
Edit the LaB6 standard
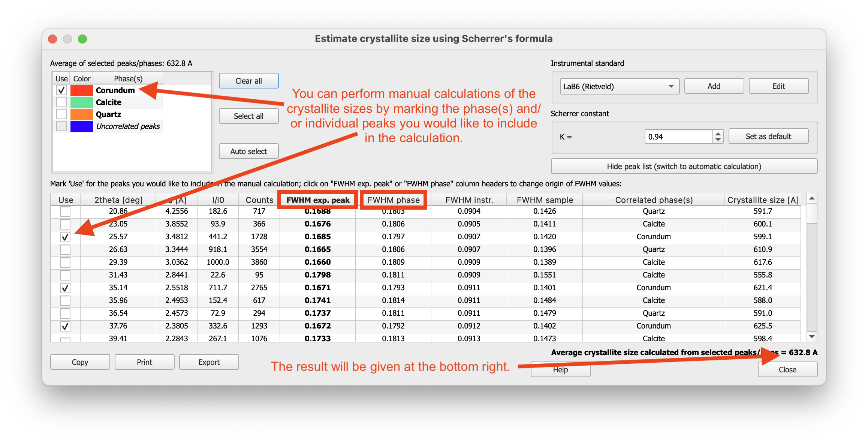pyautogui.click(x=778, y=86)
